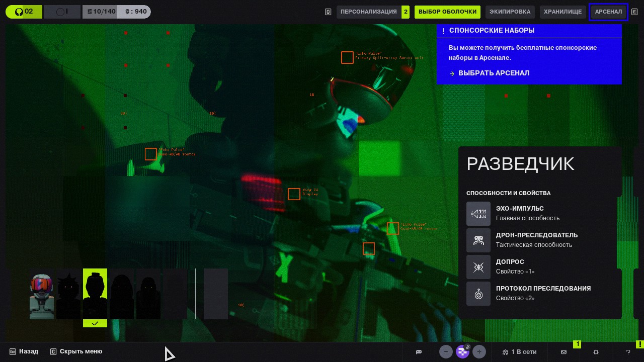Add squad member using left plus slot
644x362 pixels.
click(446, 352)
